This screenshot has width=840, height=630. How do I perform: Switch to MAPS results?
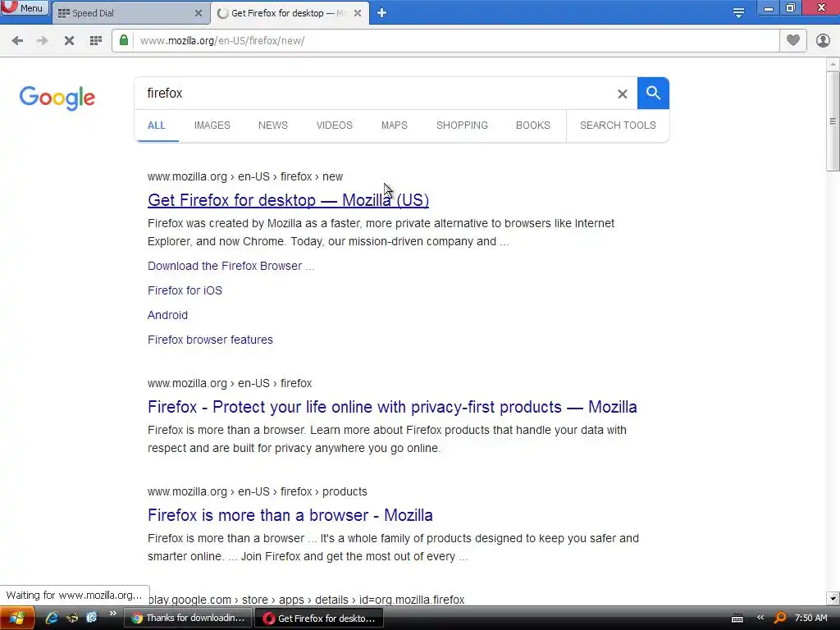coord(395,126)
